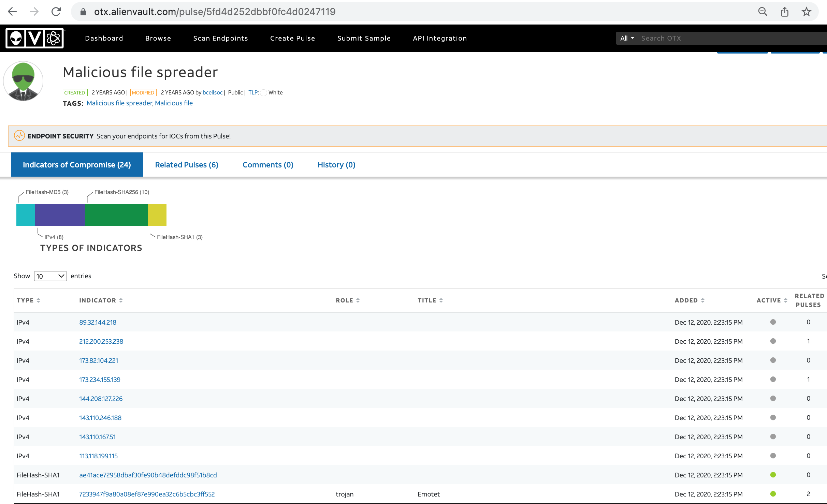Click the browser forward arrow
The height and width of the screenshot is (504, 827).
pyautogui.click(x=34, y=12)
